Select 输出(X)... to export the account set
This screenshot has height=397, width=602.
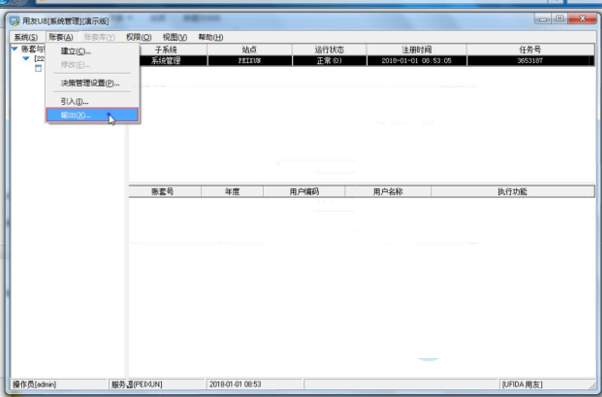[x=92, y=115]
